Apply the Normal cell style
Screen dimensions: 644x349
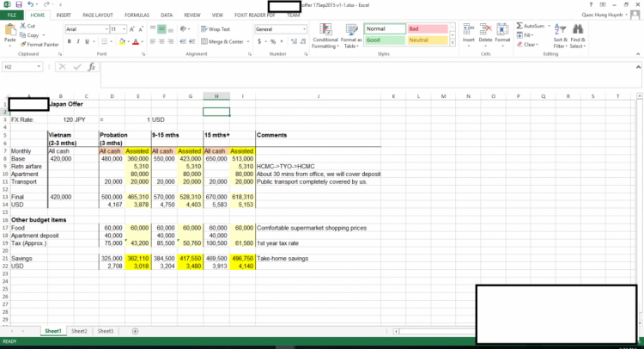pos(385,28)
